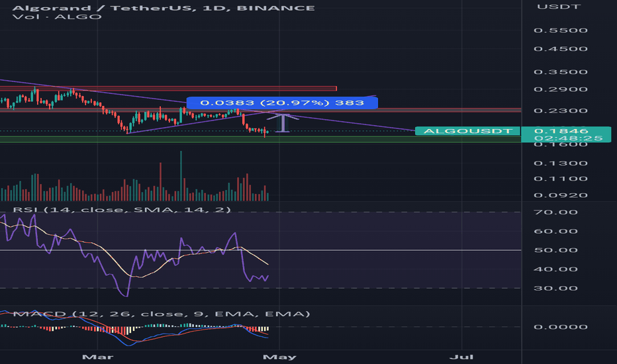Select the gray price-range measurement arrow
The width and height of the screenshot is (617, 364).
[283, 123]
